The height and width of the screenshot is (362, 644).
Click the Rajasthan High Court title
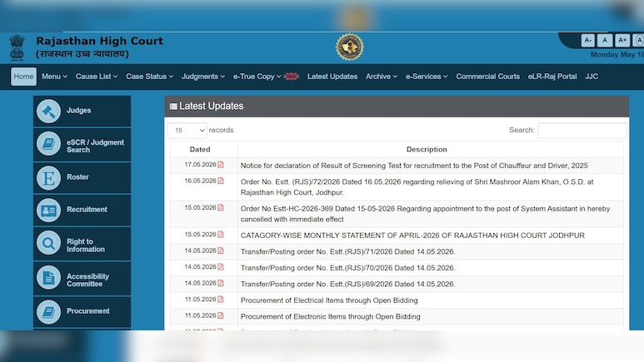tap(99, 41)
